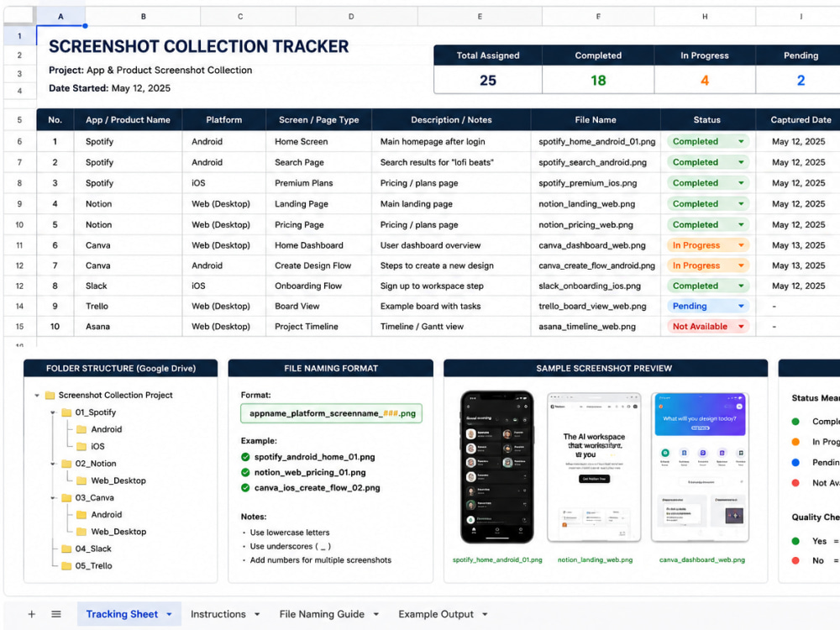
Task: Select the 03_Canva folder
Action: click(x=88, y=497)
